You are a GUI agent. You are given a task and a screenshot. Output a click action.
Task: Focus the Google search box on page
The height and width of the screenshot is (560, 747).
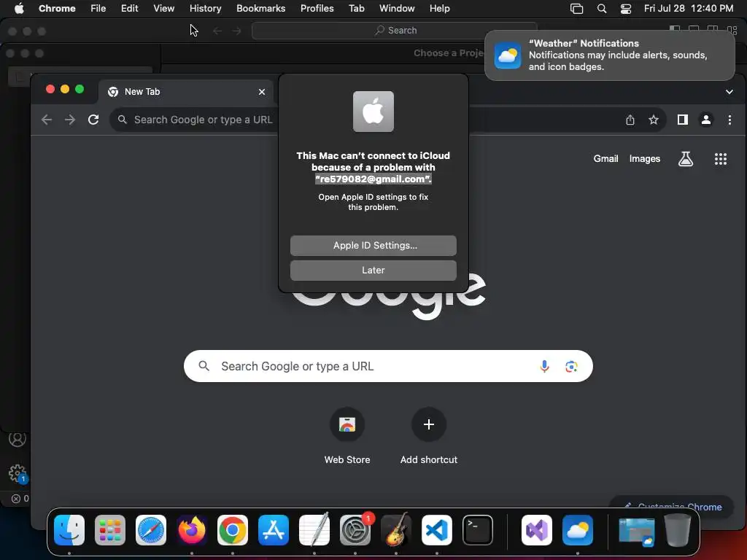point(388,366)
